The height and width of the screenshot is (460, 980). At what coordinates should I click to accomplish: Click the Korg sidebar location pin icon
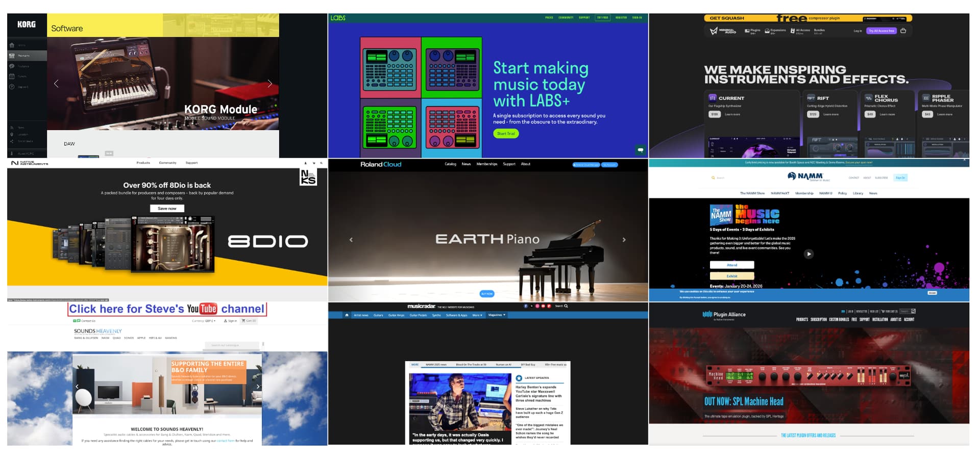coord(12,135)
